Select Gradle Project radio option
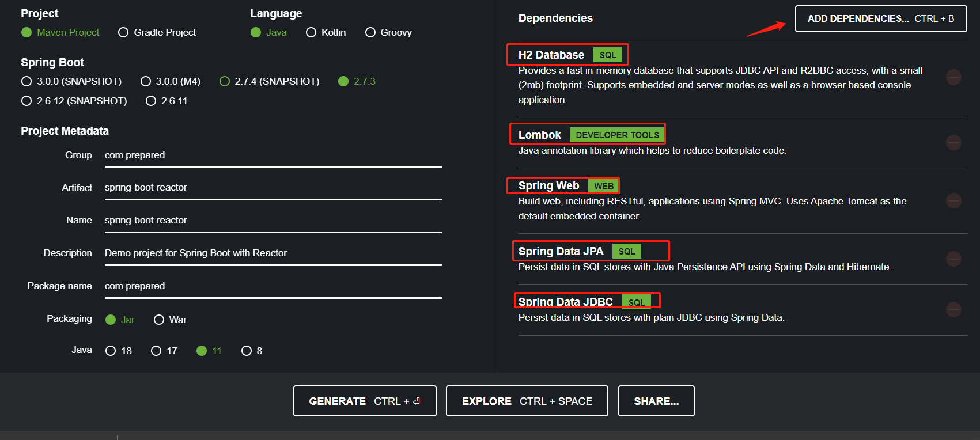Image resolution: width=980 pixels, height=440 pixels. pos(157,32)
